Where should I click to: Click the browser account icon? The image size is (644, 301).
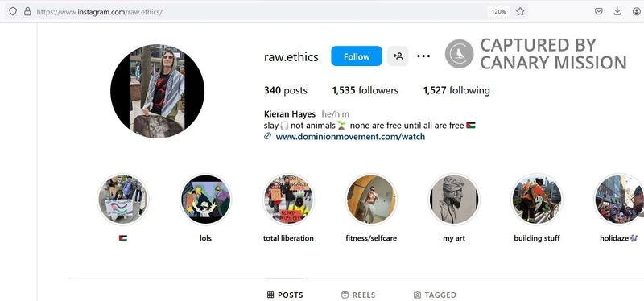(637, 11)
